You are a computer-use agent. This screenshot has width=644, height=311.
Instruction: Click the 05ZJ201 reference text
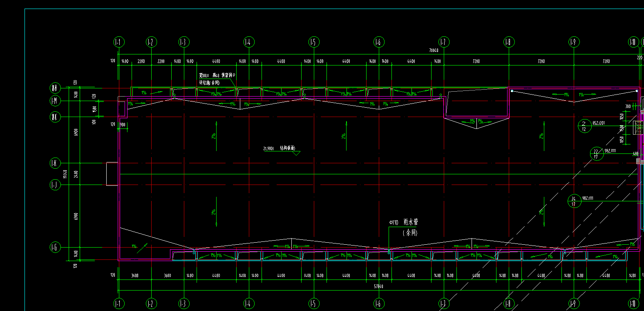click(599, 123)
